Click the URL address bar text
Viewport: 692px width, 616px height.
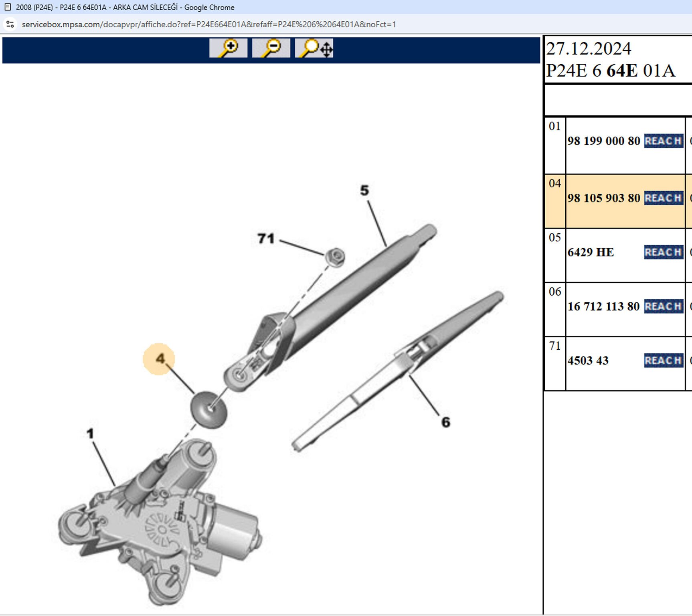coord(208,24)
